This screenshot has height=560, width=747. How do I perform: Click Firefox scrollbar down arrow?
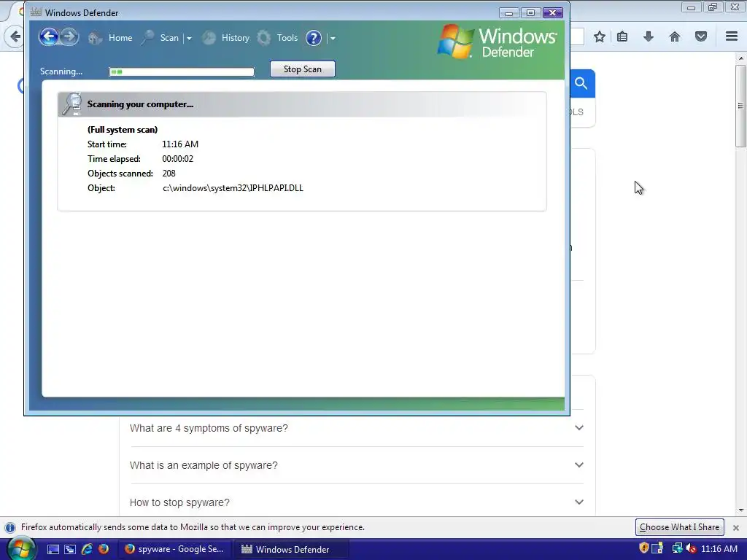740,510
